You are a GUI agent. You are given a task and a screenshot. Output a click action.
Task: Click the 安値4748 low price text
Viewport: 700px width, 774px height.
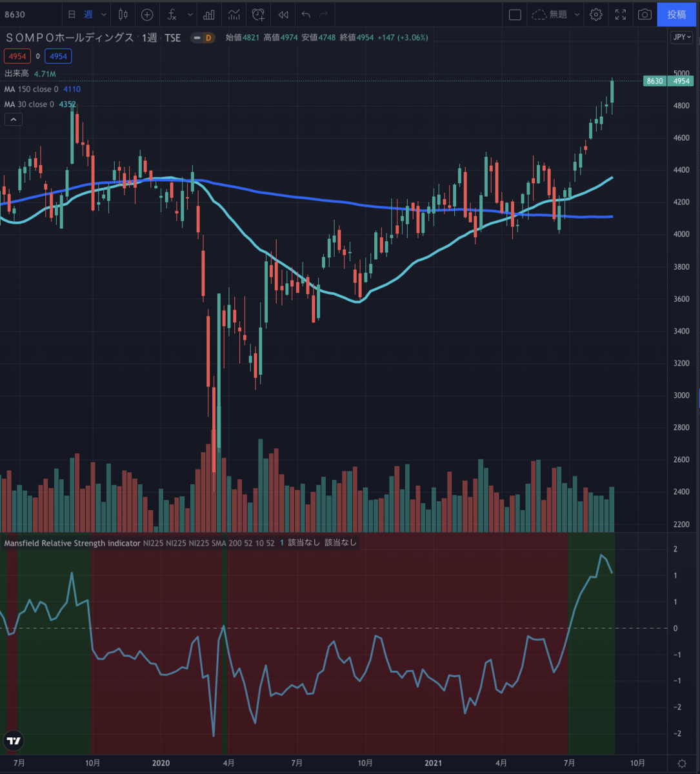pos(317,38)
